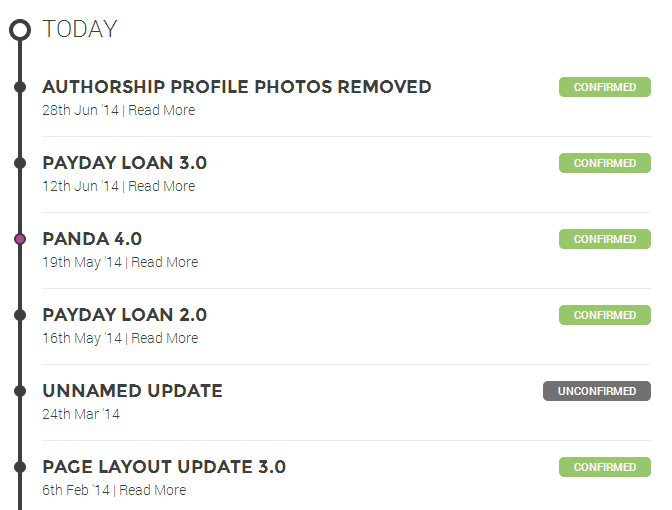
Task: Click Confirmed badge next to Payday Loan 2.0
Action: click(605, 315)
